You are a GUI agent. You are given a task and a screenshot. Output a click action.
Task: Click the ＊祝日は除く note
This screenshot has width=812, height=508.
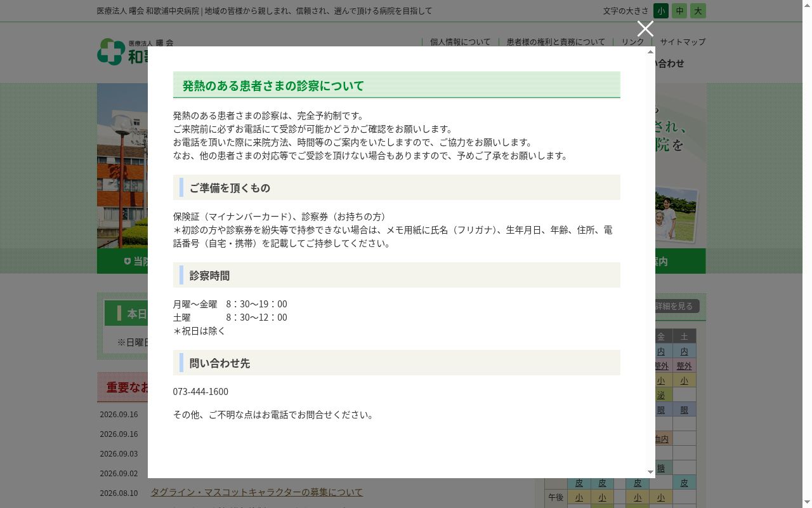199,331
